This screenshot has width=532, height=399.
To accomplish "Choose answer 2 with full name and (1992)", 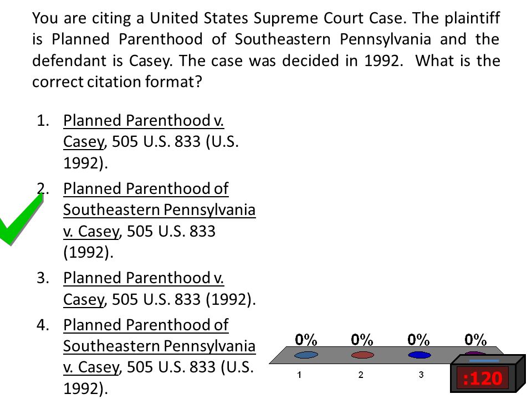I will coord(159,220).
